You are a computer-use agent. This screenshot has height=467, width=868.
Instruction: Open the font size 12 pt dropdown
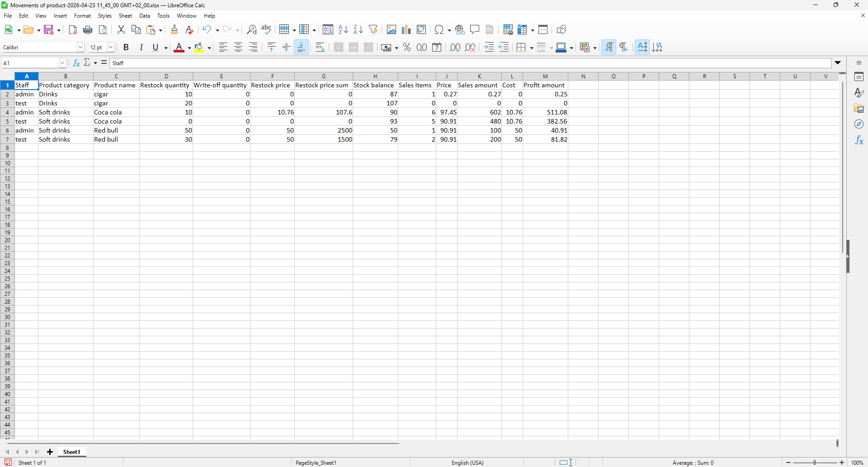coord(111,48)
